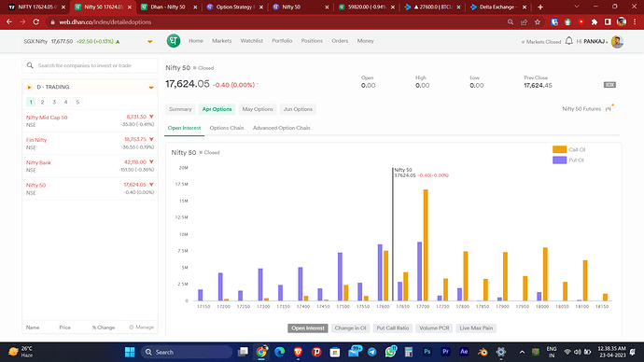Click the Dhan logo icon
The image size is (644, 362).
174,41
